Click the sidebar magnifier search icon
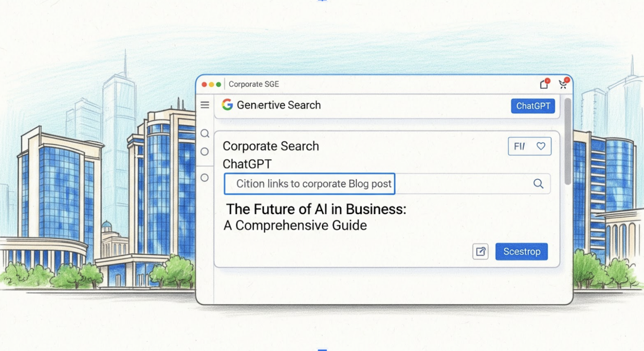The height and width of the screenshot is (351, 644). (x=205, y=133)
